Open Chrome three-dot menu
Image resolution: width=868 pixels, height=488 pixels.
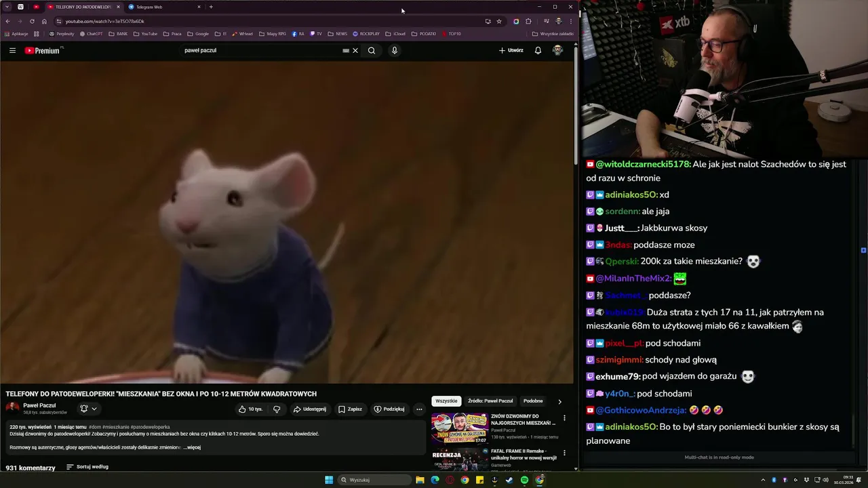click(x=570, y=21)
